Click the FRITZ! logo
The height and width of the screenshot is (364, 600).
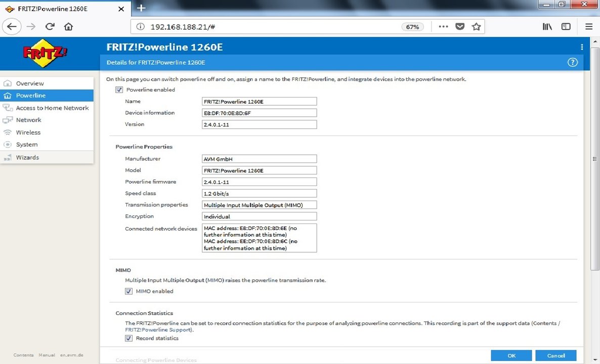[x=45, y=53]
